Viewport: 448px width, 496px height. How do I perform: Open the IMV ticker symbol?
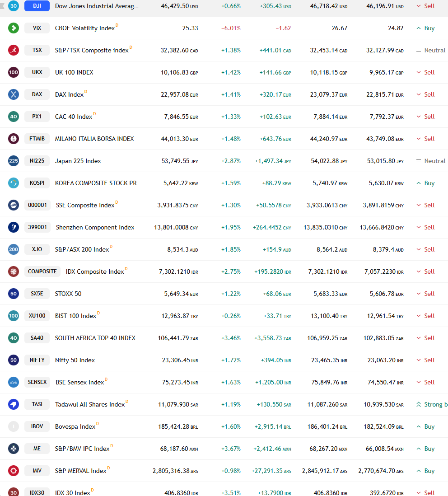point(37,471)
